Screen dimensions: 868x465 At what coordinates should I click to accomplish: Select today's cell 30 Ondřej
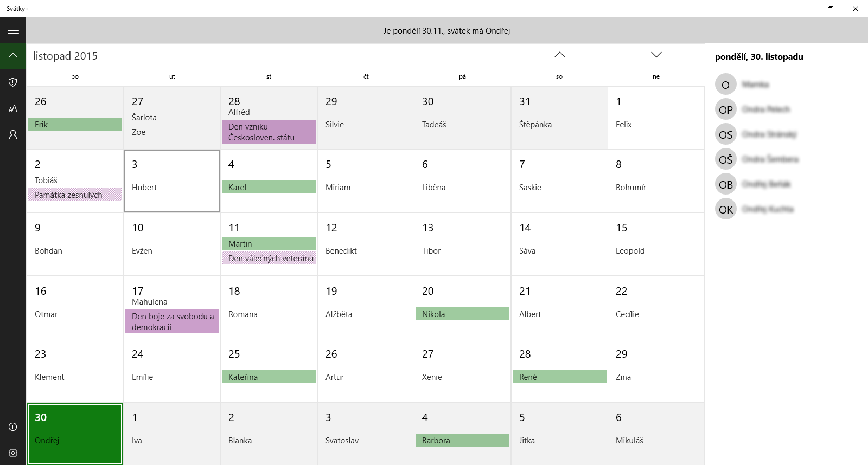point(75,434)
